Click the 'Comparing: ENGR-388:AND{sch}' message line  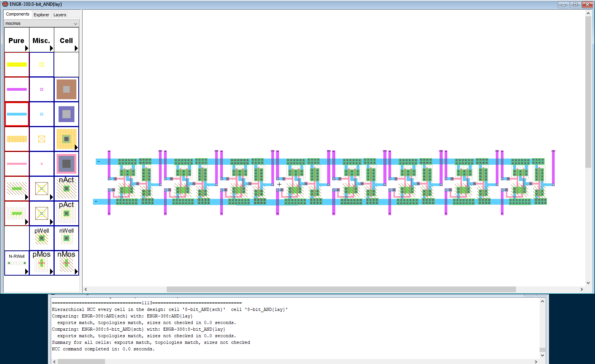coord(122,316)
